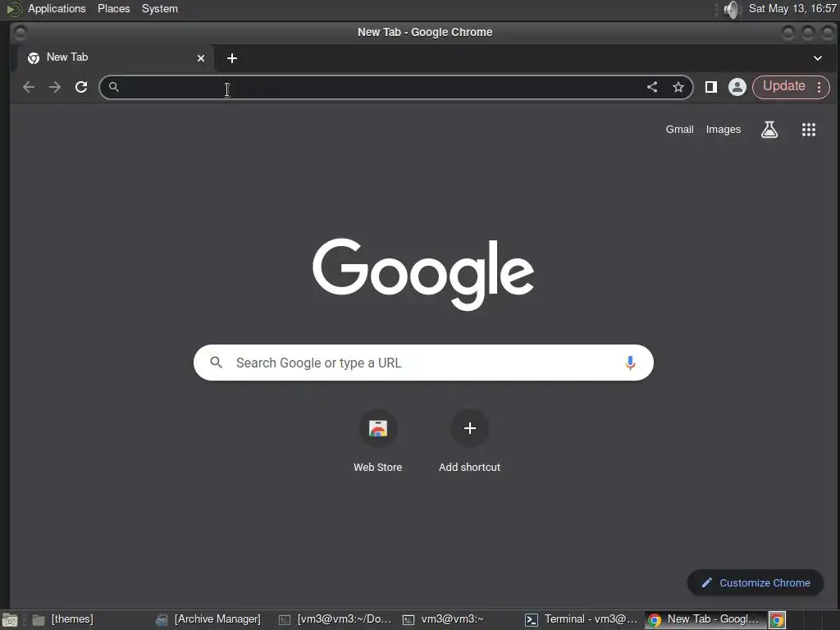This screenshot has height=630, width=840.
Task: Switch to [Archive Manager] in taskbar
Action: [x=209, y=619]
